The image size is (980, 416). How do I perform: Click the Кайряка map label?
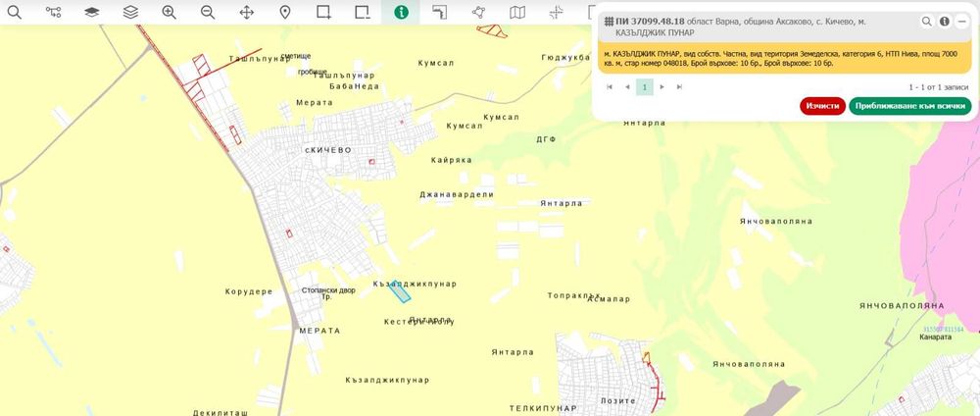[451, 160]
